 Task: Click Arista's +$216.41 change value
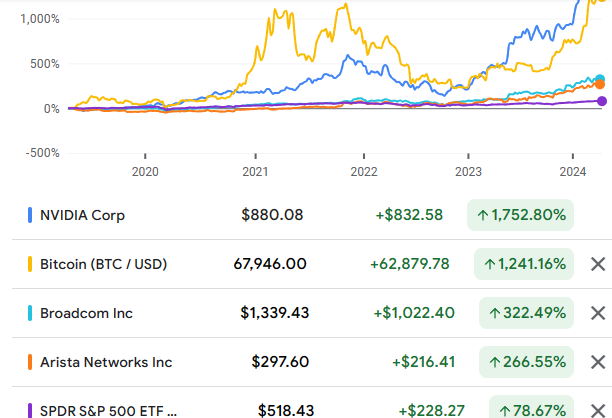pos(423,362)
